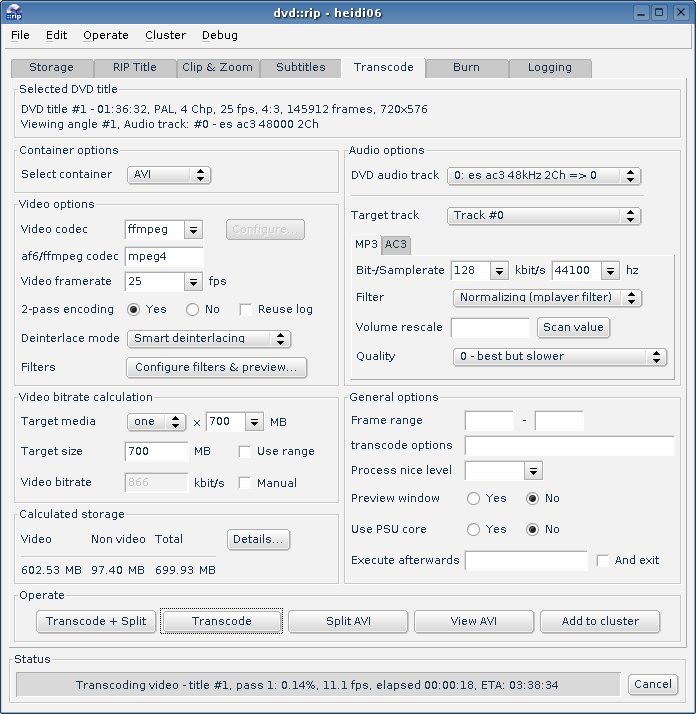The image size is (696, 714).
Task: Open the DVD audio track dropdown
Action: coord(543,176)
